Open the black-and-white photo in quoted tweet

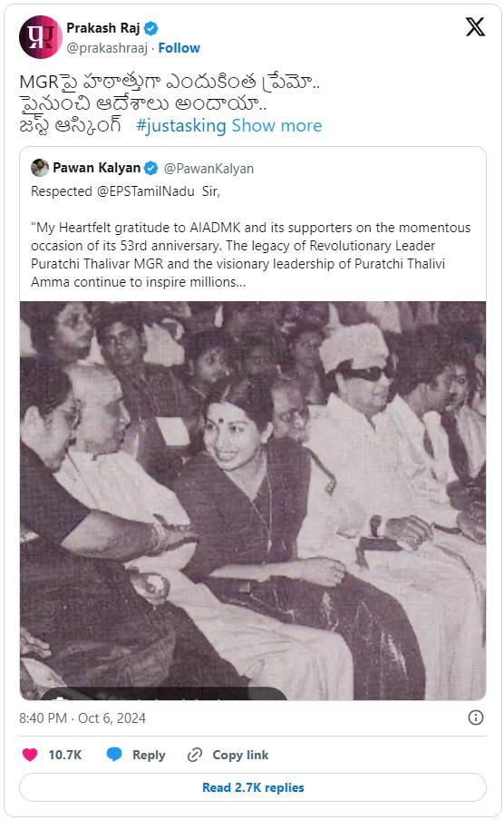pos(253,501)
